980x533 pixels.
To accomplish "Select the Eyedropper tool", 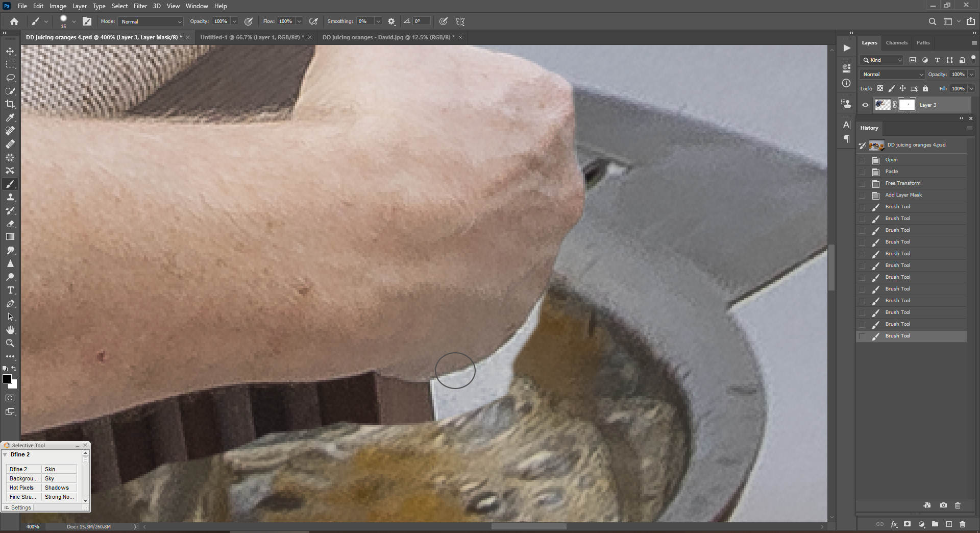I will [10, 117].
